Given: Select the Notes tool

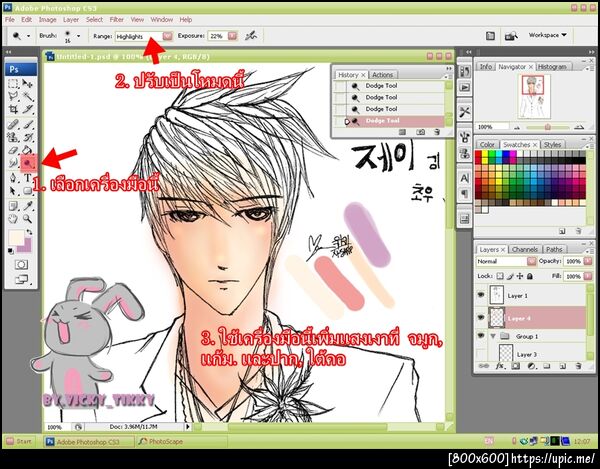Looking at the screenshot, I should [x=13, y=207].
